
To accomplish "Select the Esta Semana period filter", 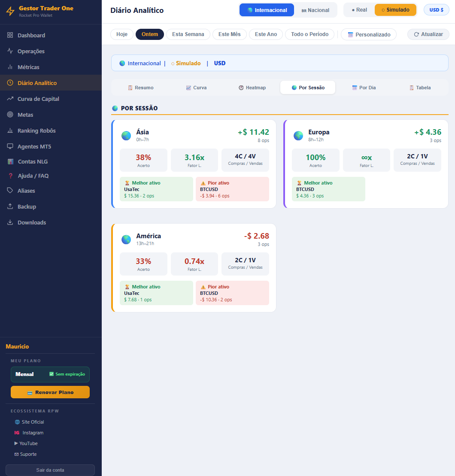I will [188, 34].
